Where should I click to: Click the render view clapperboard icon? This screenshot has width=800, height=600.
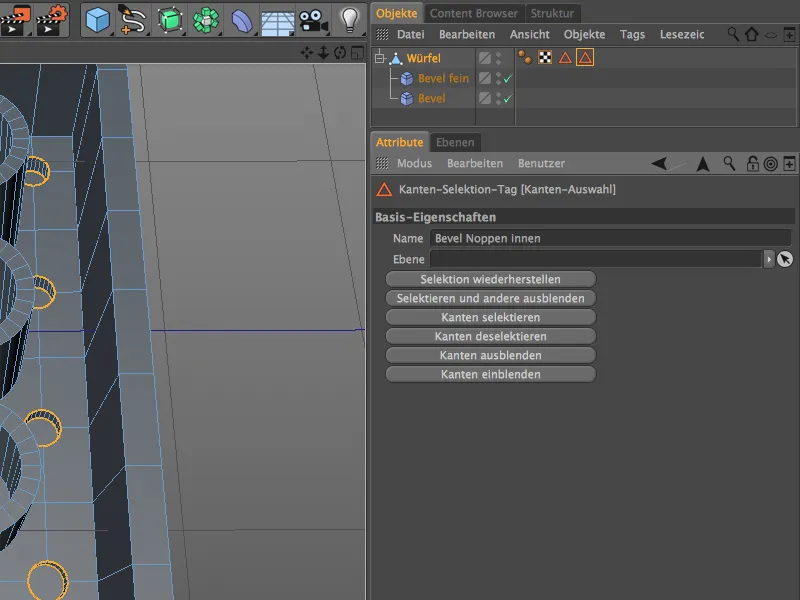click(16, 20)
